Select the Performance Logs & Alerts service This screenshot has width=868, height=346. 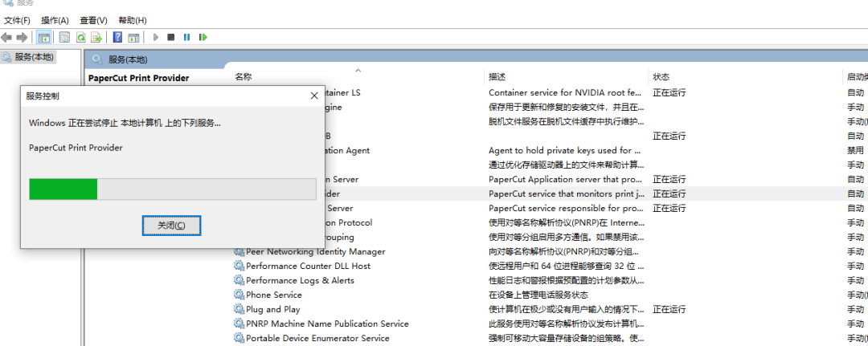[x=301, y=280]
